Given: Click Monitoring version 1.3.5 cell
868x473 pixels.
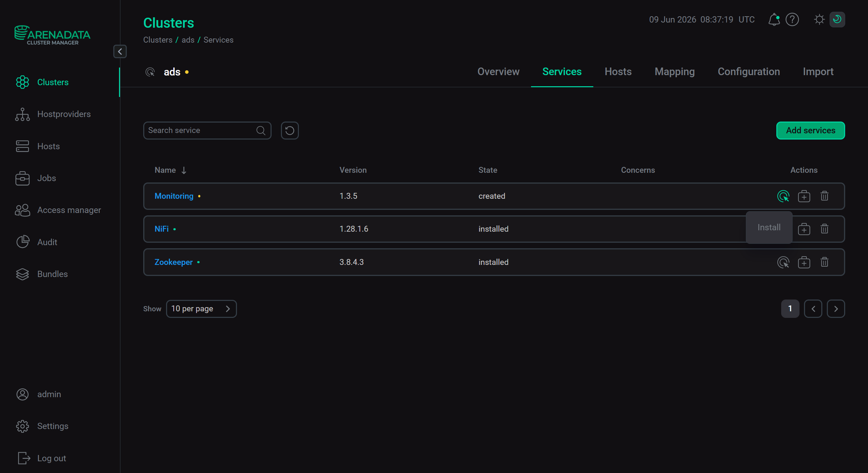Looking at the screenshot, I should (x=348, y=196).
